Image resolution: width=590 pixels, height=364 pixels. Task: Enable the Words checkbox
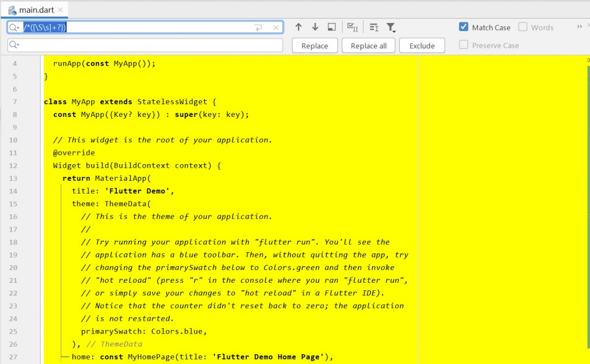[523, 26]
